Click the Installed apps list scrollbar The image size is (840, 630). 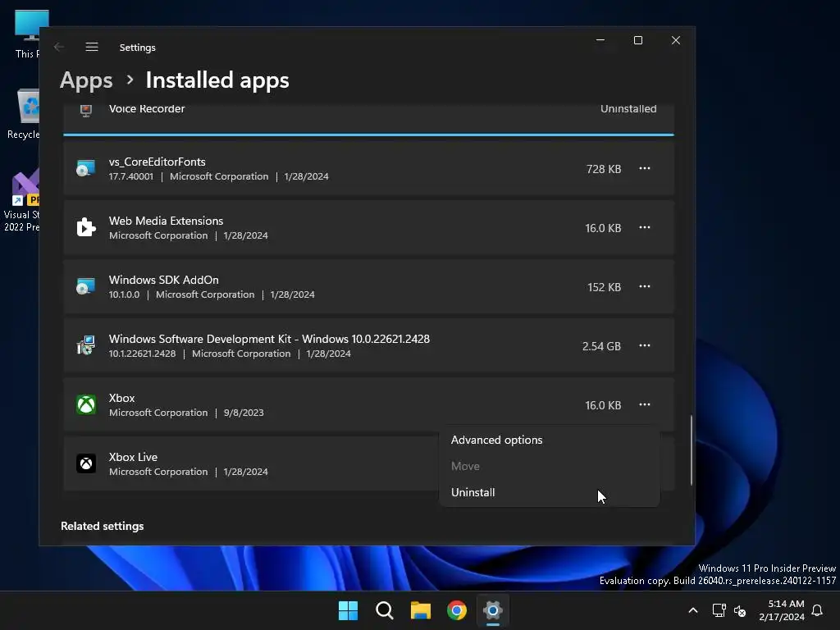pos(691,450)
